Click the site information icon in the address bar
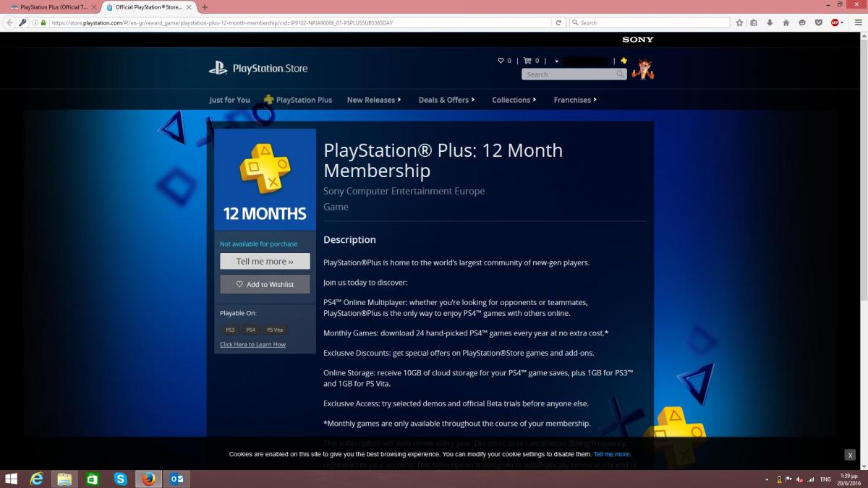This screenshot has width=868, height=488. tap(35, 22)
